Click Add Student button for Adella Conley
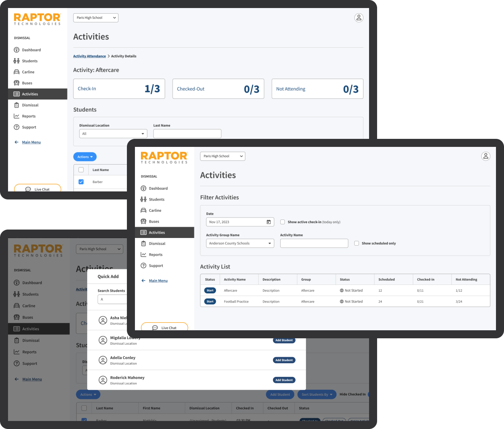Viewport: 504px width, 429px height. (x=284, y=360)
